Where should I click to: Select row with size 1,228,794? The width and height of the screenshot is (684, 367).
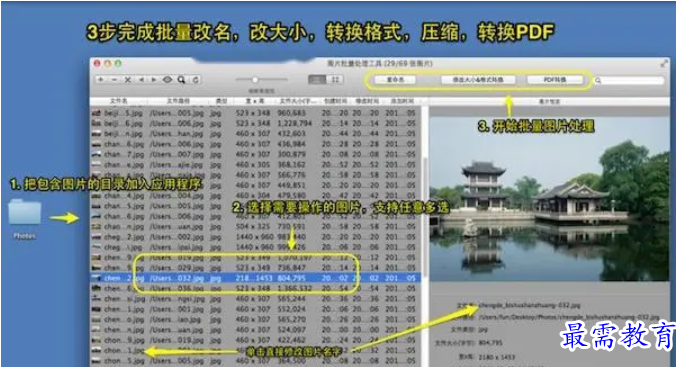pyautogui.click(x=255, y=123)
